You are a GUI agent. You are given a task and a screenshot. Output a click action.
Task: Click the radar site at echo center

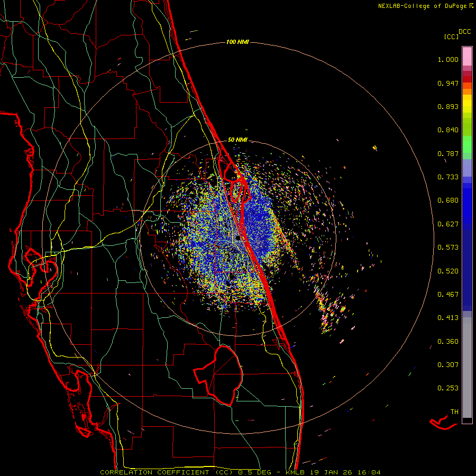click(237, 239)
